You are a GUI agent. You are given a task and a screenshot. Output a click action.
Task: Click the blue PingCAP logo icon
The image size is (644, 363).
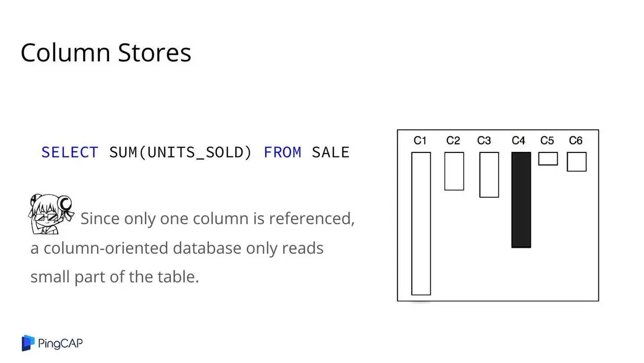[x=28, y=343]
